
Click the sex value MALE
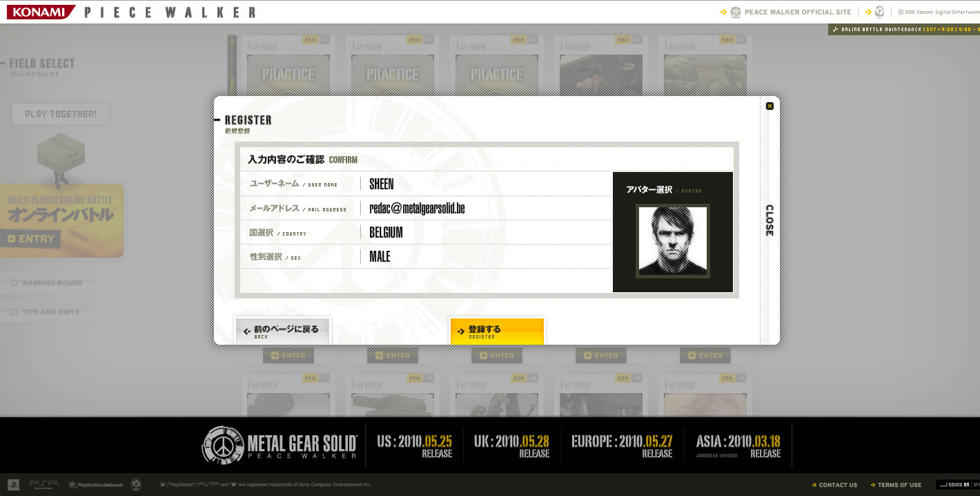pyautogui.click(x=380, y=256)
